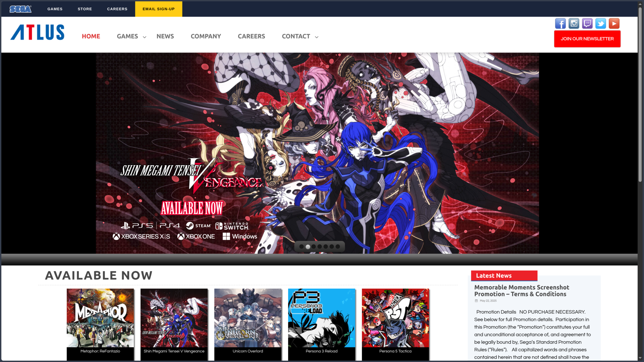644x362 pixels.
Task: Open the YouTube social icon
Action: [614, 23]
